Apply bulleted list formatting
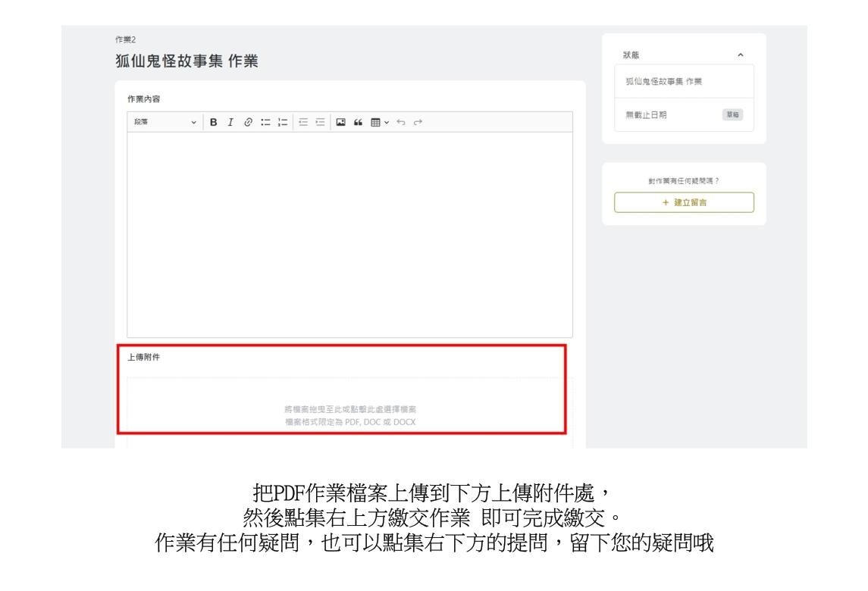Screen dimensions: 868x591 [264, 123]
